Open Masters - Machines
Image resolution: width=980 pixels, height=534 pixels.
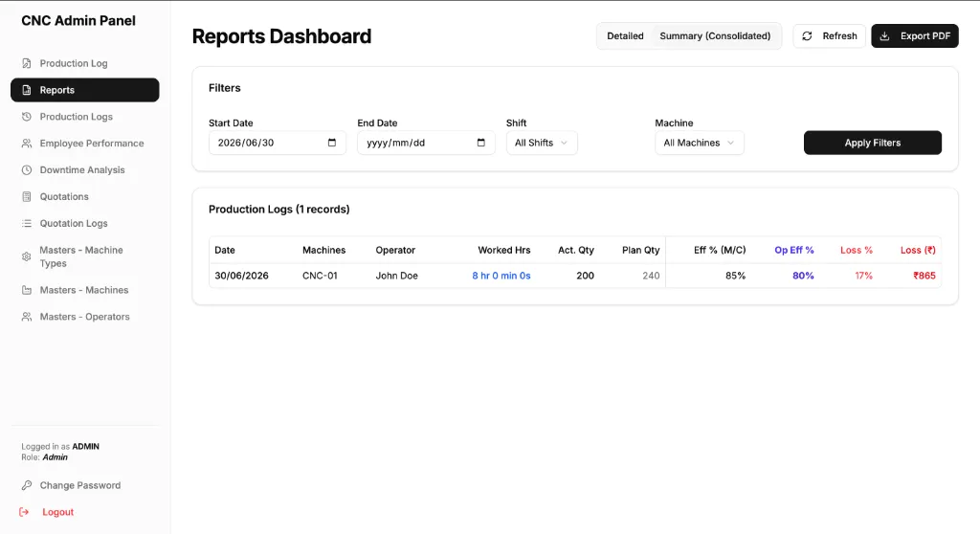[x=85, y=290]
